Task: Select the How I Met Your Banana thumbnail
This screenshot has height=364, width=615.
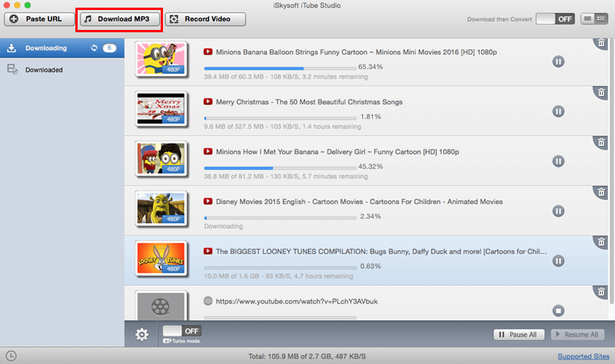Action: tap(161, 158)
